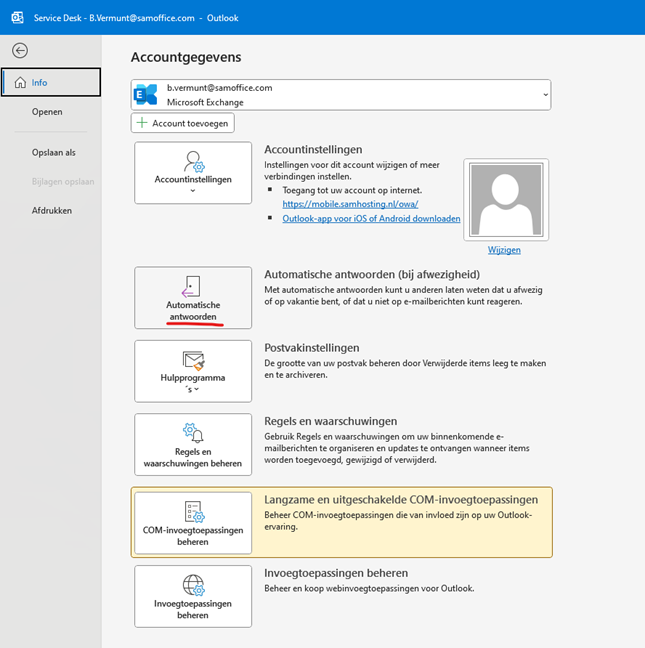Open Regels en waarschuwingen beheren

coord(193,444)
